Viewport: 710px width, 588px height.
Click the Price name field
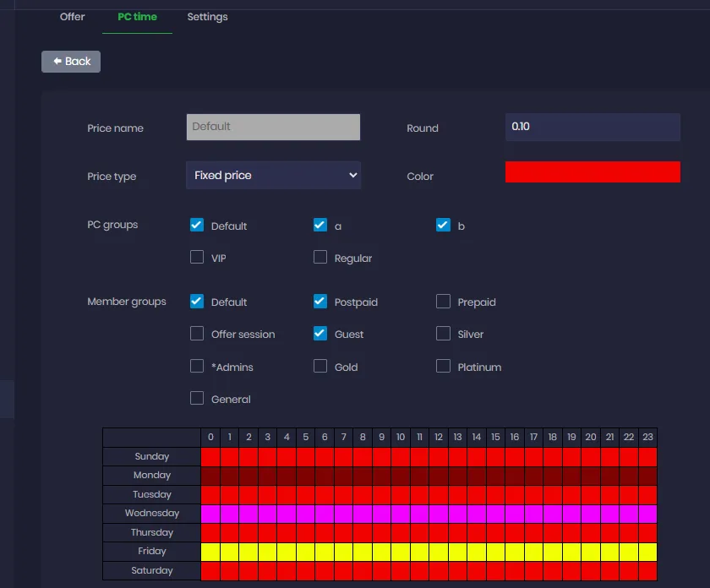coord(273,127)
